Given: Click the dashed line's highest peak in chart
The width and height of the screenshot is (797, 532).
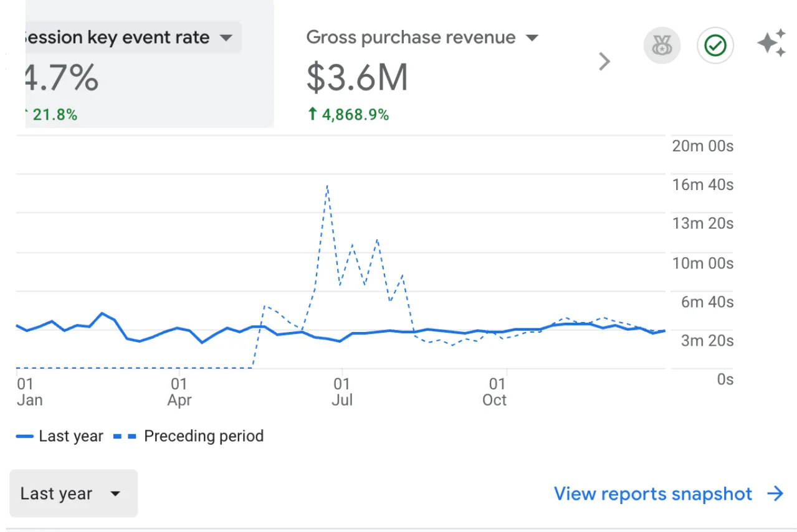Looking at the screenshot, I should (327, 186).
